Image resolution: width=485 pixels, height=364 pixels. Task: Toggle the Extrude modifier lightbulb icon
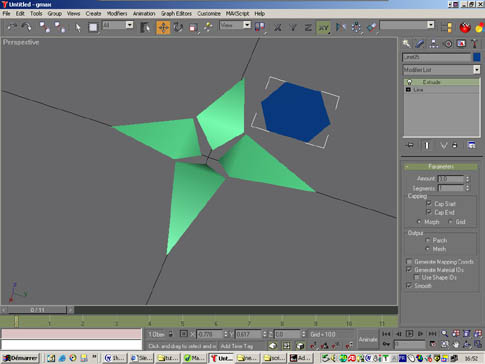pos(409,82)
